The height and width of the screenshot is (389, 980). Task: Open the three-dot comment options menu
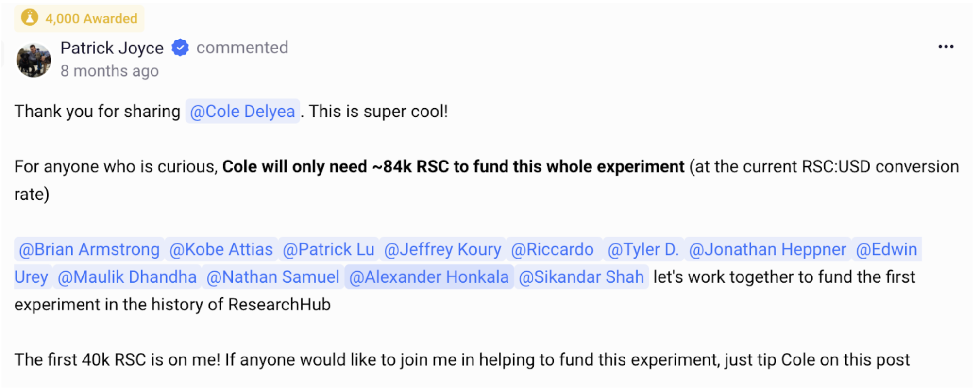(946, 47)
